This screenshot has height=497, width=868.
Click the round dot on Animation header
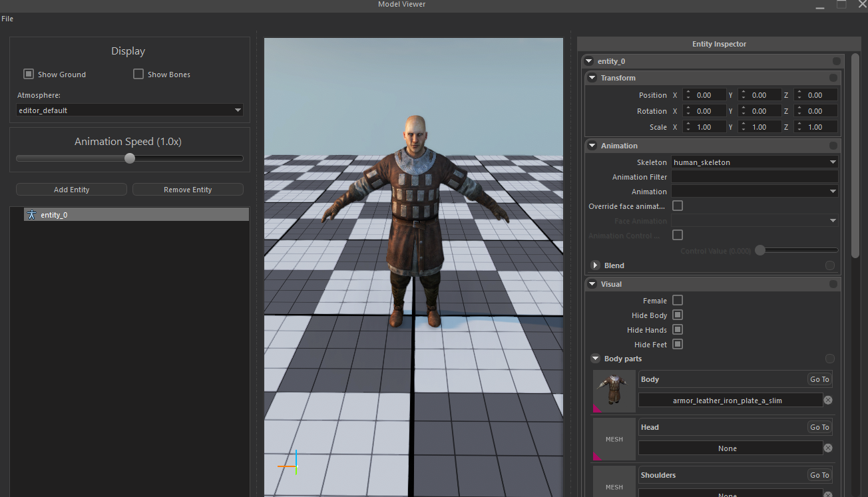coord(833,146)
